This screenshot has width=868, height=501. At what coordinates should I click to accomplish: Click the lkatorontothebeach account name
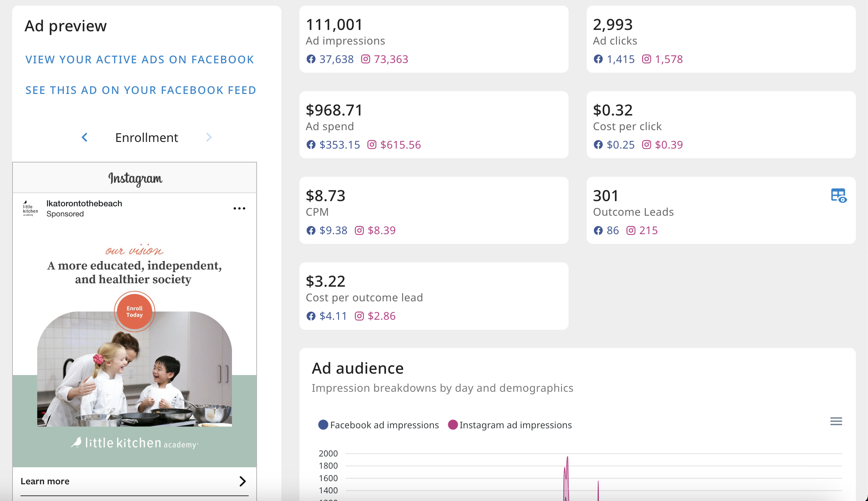click(x=84, y=204)
